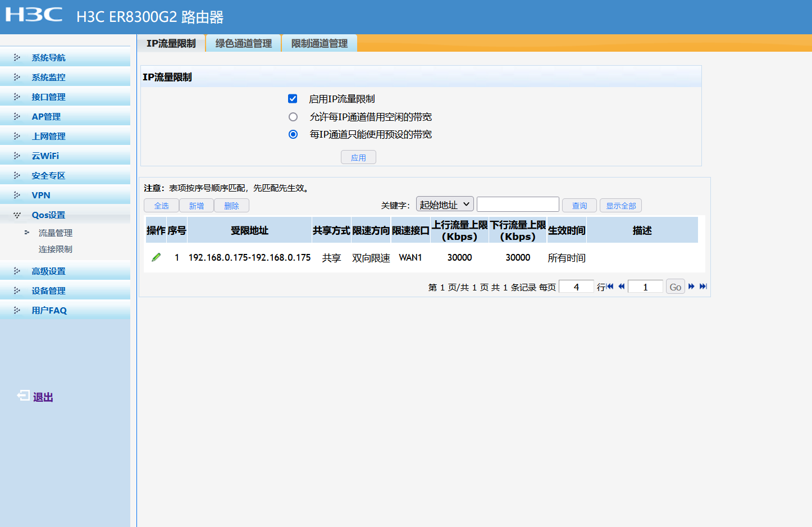Image resolution: width=812 pixels, height=527 pixels.
Task: Click the icon beside Qos设置
Action: pos(17,215)
